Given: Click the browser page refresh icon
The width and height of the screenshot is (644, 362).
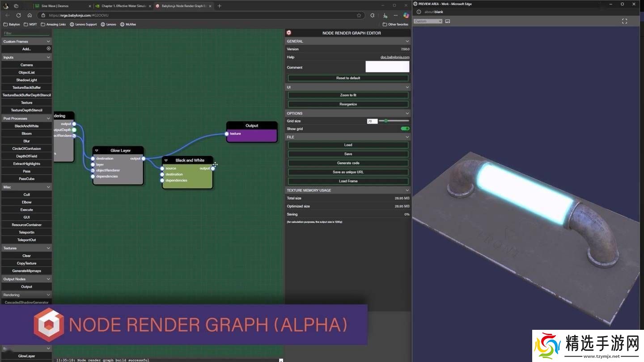Looking at the screenshot, I should (18, 15).
